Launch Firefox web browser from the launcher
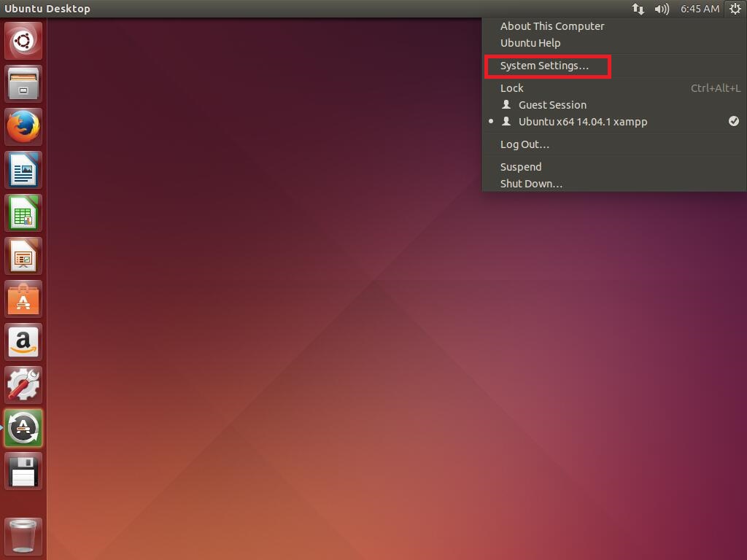The image size is (747, 560). [23, 127]
